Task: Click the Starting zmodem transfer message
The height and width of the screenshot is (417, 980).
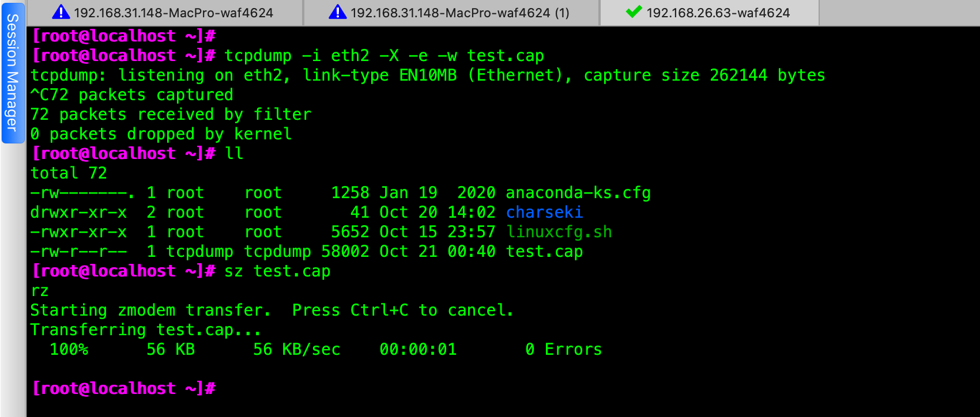Action: [x=150, y=310]
